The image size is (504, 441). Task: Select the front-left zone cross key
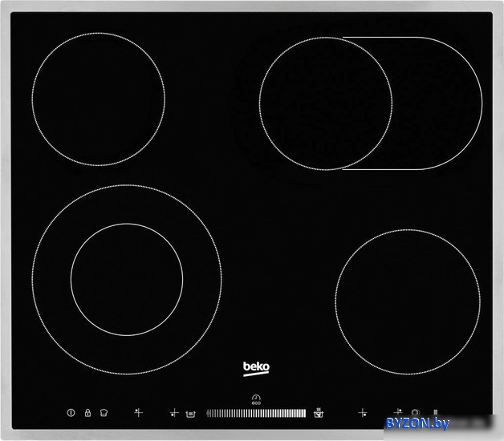(x=174, y=413)
